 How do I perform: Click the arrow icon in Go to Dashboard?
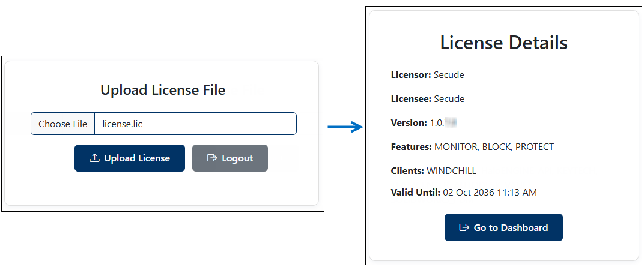coord(464,227)
